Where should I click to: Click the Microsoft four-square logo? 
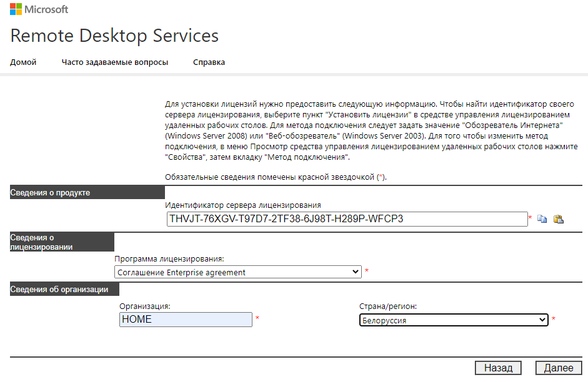pos(16,10)
